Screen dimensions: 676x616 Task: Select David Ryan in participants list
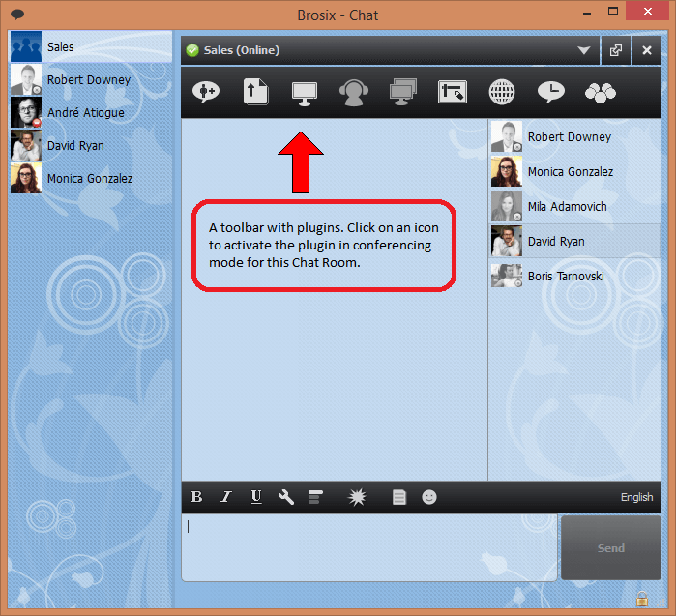coord(575,241)
